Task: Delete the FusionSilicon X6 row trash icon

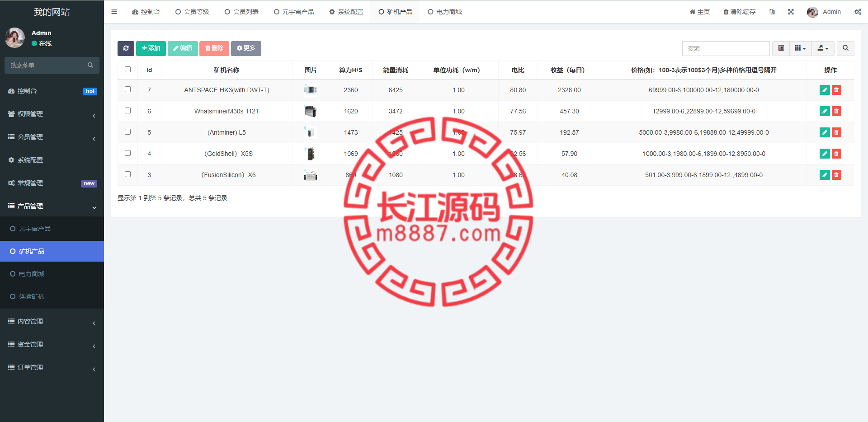Action: 836,175
